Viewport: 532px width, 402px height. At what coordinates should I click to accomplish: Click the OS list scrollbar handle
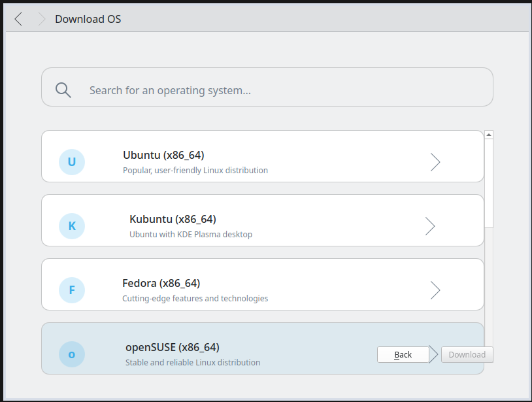pyautogui.click(x=489, y=184)
